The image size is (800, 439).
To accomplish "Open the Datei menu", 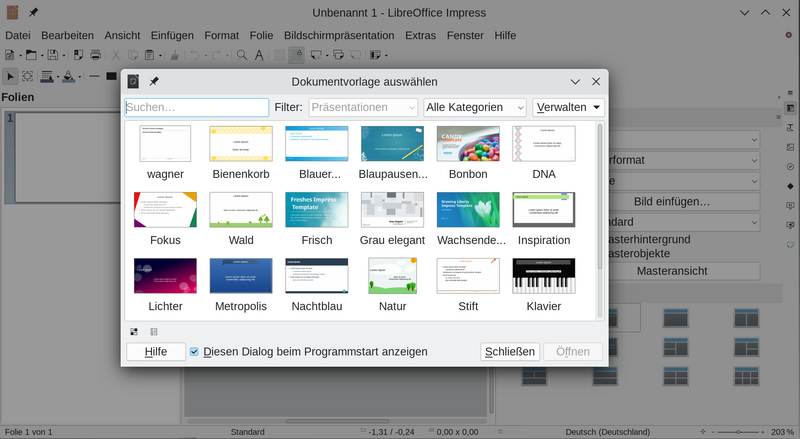I will coord(18,35).
